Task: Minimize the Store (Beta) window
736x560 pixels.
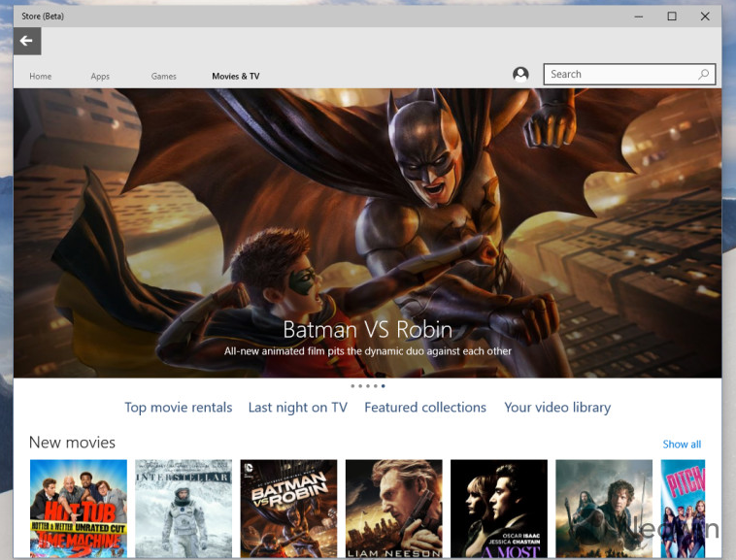Action: 638,16
